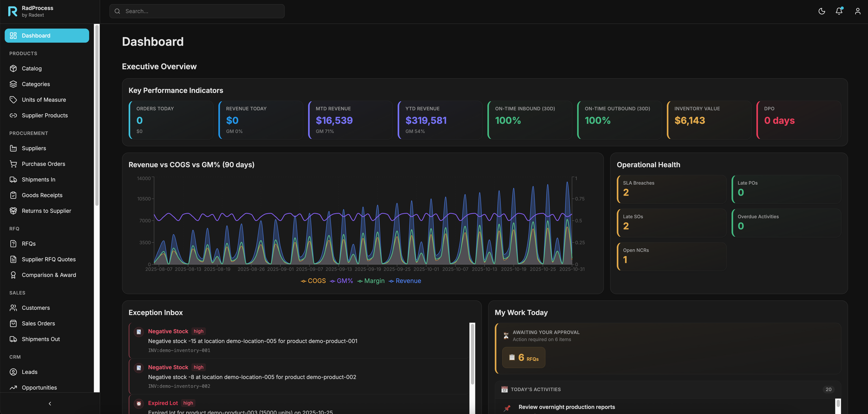Open the user profile icon
The image size is (868, 414).
tap(857, 11)
